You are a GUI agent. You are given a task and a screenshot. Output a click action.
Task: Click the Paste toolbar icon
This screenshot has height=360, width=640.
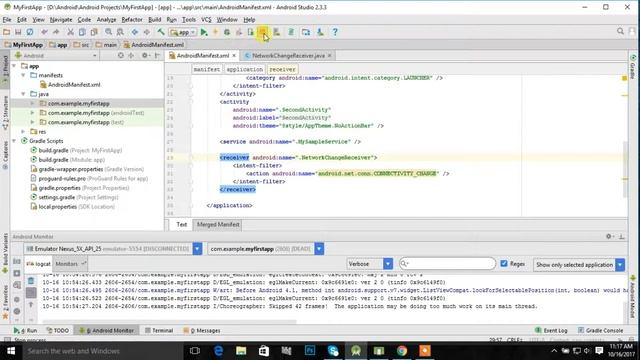(x=94, y=32)
